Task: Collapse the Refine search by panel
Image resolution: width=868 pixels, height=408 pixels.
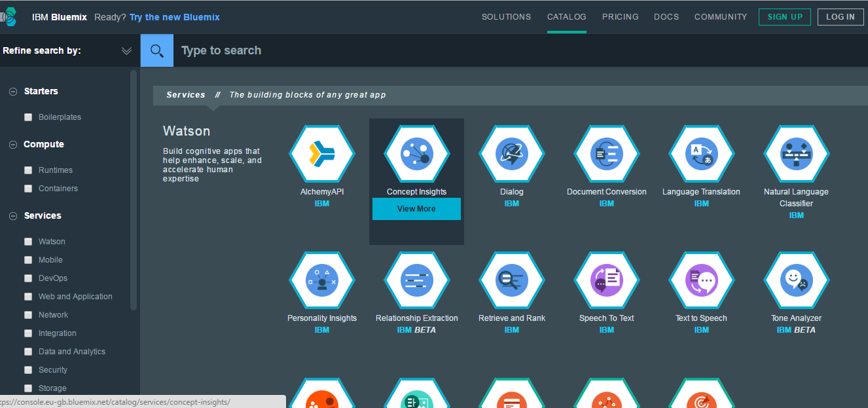Action: [127, 51]
